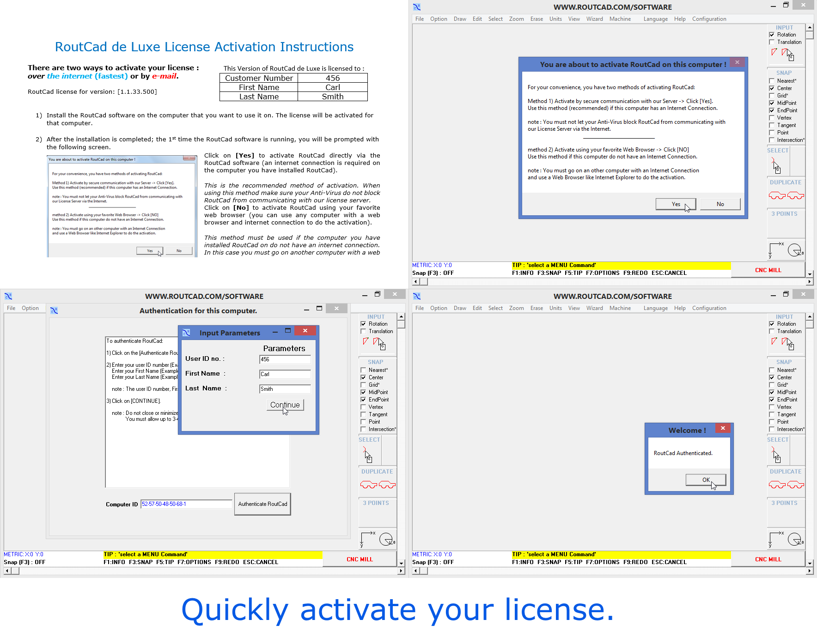Click the vertical scrollbar down arrow in the Welcome dialog window

click(x=810, y=563)
